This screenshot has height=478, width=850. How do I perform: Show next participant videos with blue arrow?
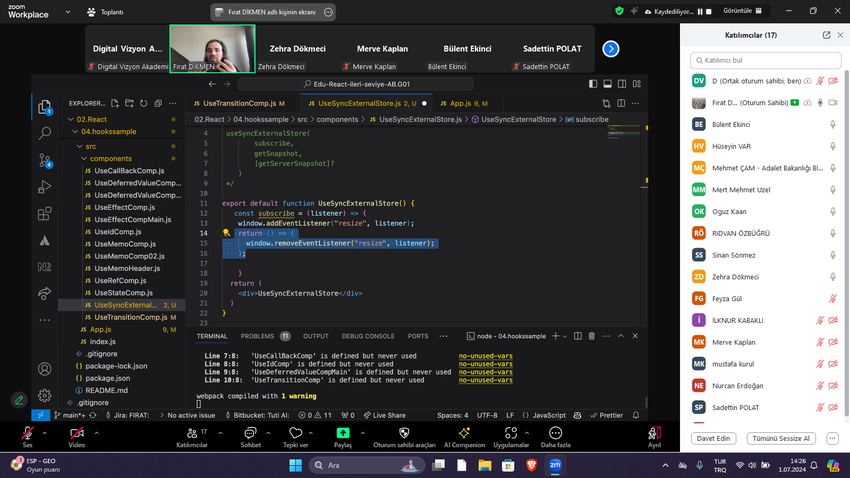point(610,49)
